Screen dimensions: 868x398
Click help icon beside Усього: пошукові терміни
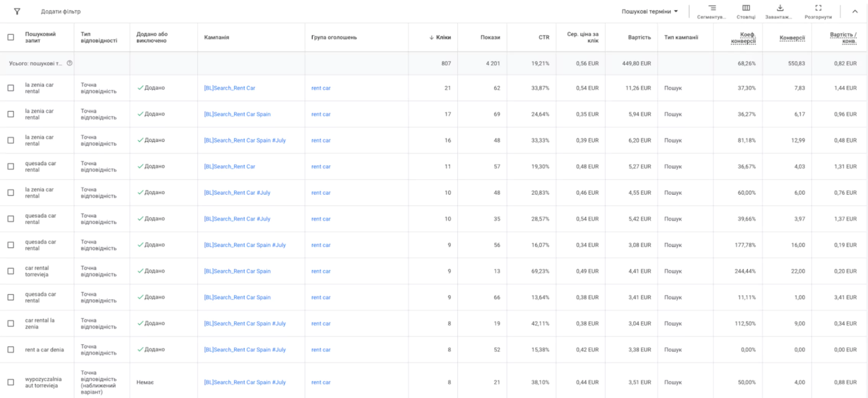coord(70,63)
